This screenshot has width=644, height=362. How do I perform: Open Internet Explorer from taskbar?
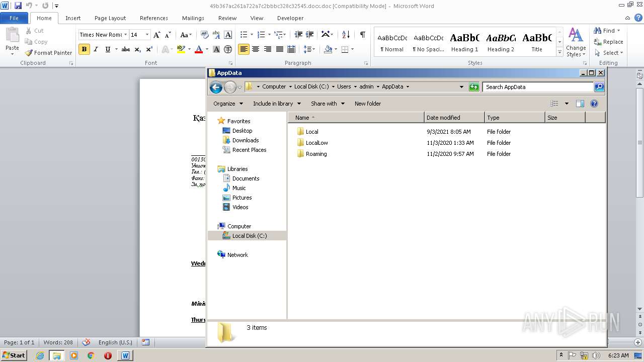pos(40,355)
